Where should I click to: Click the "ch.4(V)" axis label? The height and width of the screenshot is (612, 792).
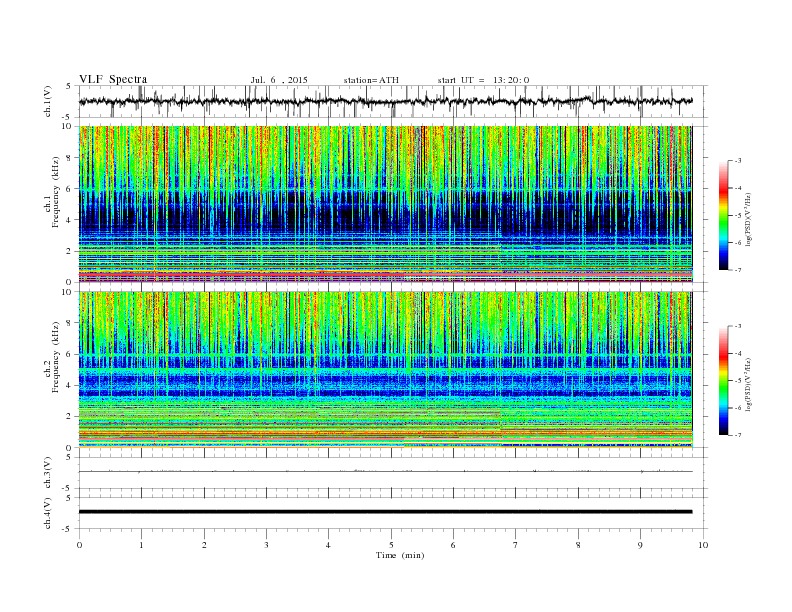coord(48,513)
